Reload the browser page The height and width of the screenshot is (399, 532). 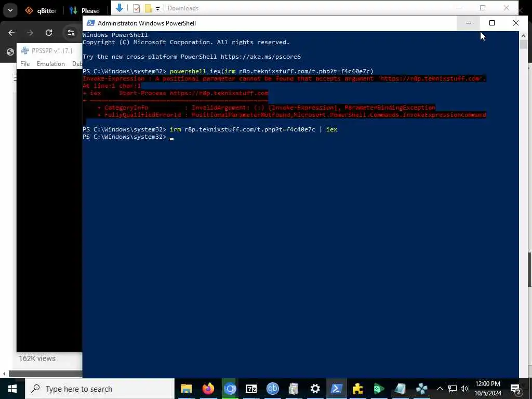coord(49,33)
